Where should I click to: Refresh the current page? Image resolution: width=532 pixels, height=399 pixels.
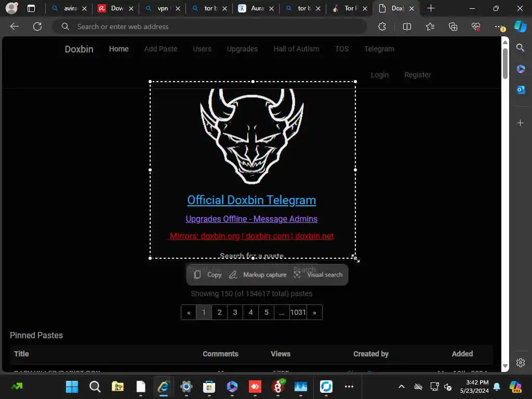tap(37, 26)
